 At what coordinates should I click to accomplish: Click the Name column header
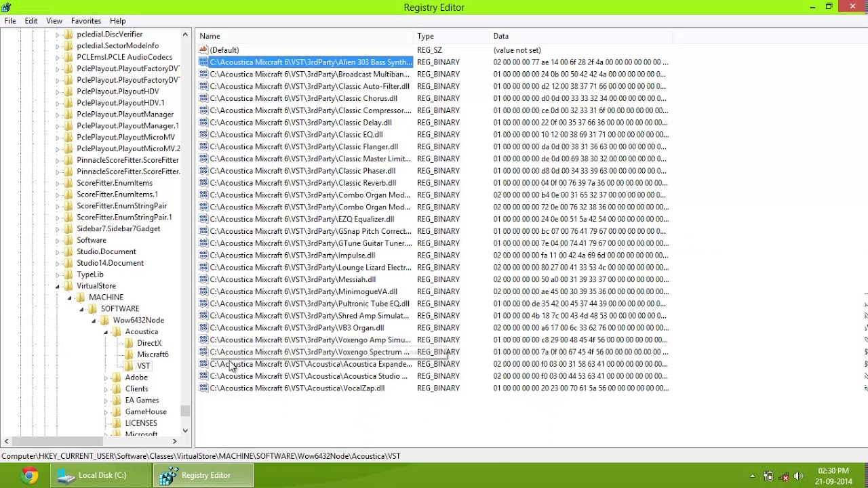(305, 36)
